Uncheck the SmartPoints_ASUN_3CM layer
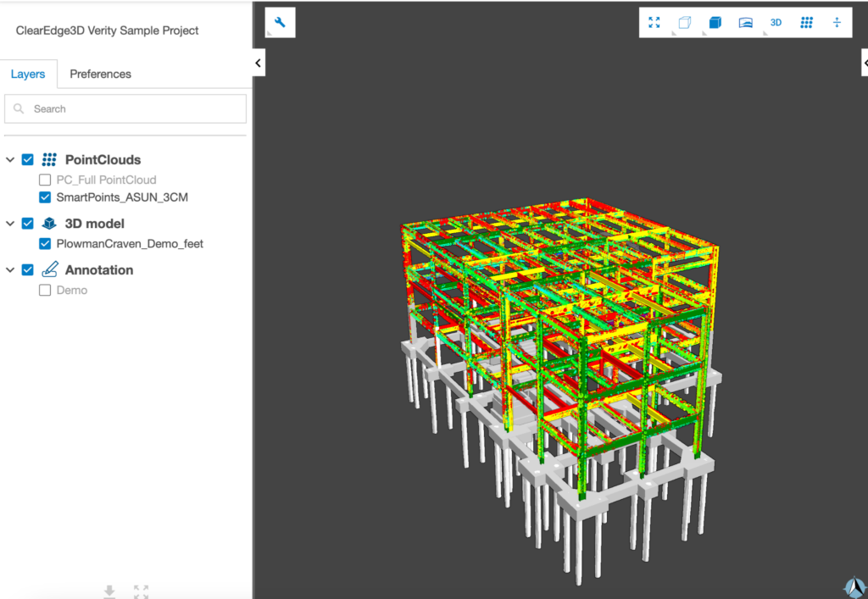868x599 pixels. (45, 197)
